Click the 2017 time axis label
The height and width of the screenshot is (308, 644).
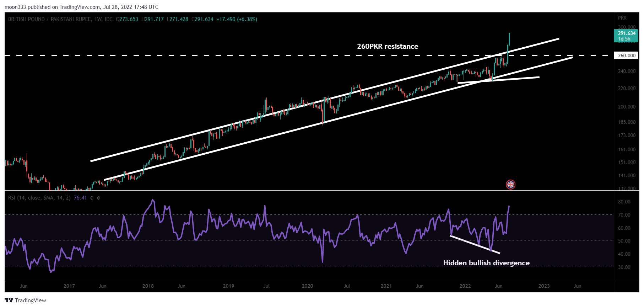69,286
